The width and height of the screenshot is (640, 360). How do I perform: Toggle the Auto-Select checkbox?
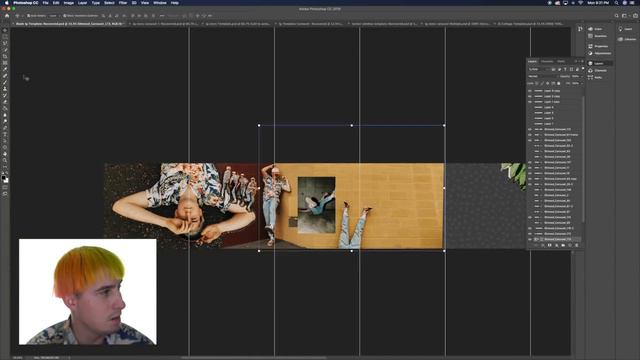(x=28, y=16)
